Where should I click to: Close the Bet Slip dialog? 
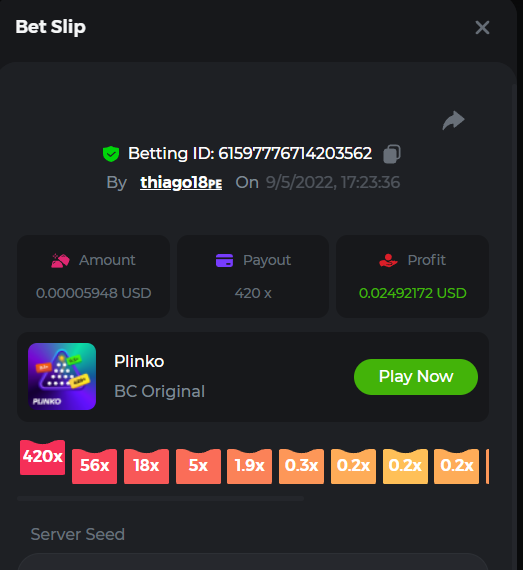(x=482, y=27)
